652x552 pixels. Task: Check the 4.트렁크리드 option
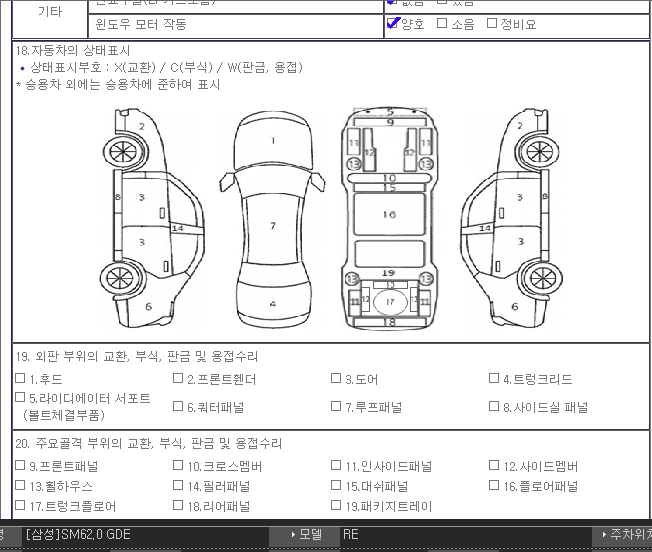tap(494, 379)
